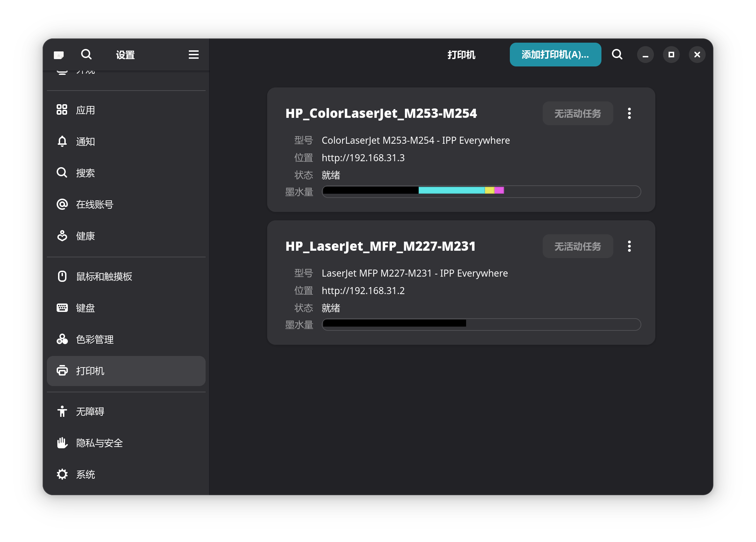Click model text LaserJet MFP M227-M231 - IPP Everywhere
The image size is (756, 542).
click(x=414, y=273)
